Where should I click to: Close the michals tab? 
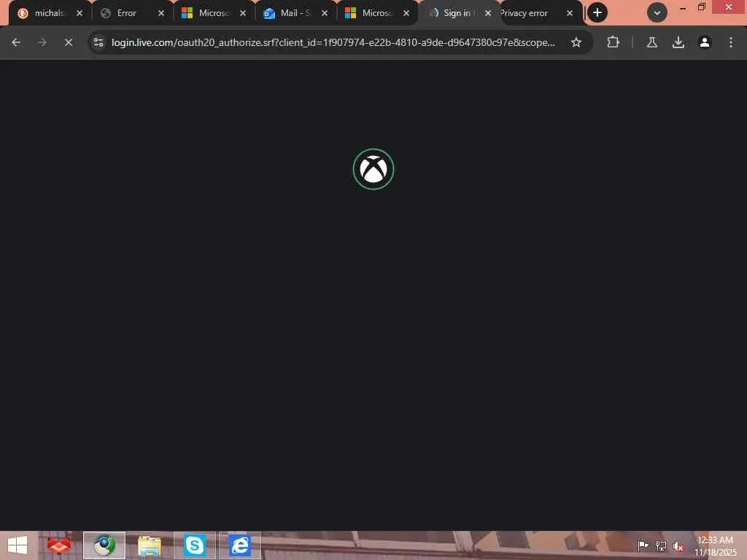[79, 13]
